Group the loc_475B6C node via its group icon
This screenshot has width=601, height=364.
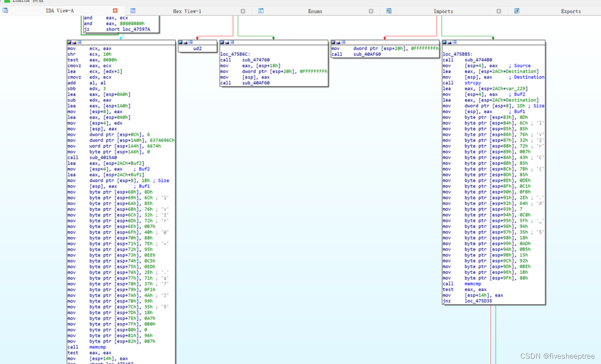point(233,42)
